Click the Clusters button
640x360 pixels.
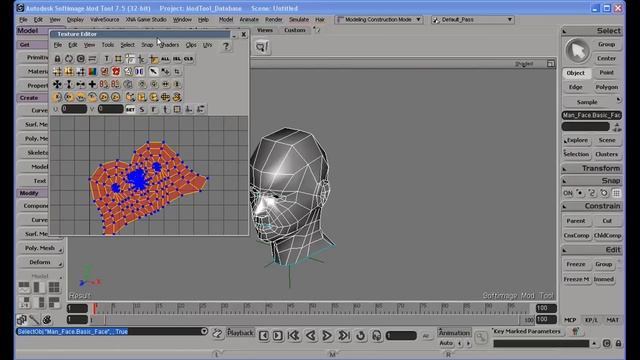coord(607,154)
